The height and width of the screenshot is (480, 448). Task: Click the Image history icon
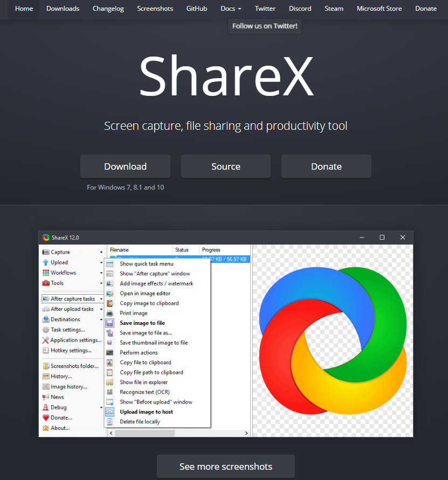click(x=46, y=387)
